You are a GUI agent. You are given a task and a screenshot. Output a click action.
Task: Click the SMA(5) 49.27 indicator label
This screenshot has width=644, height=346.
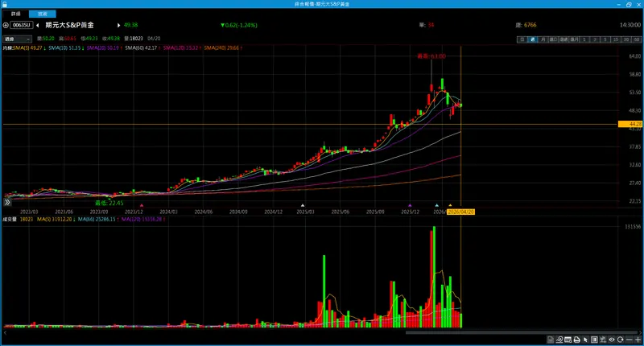(29, 48)
